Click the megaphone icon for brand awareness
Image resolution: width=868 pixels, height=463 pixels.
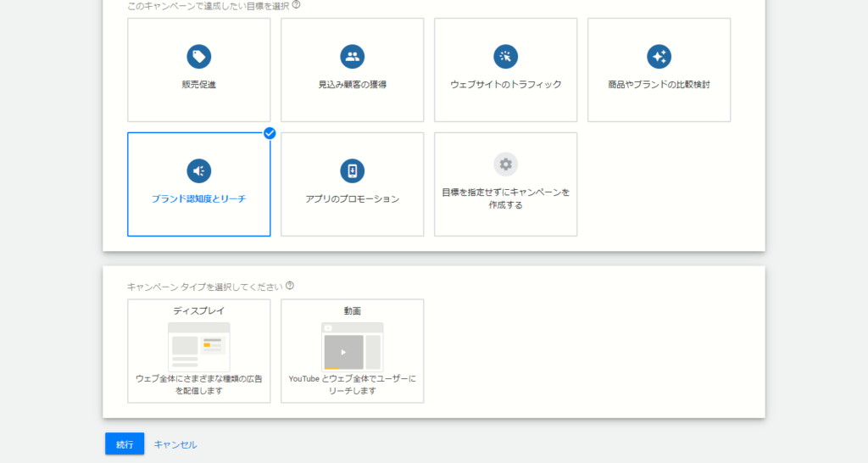pyautogui.click(x=198, y=170)
